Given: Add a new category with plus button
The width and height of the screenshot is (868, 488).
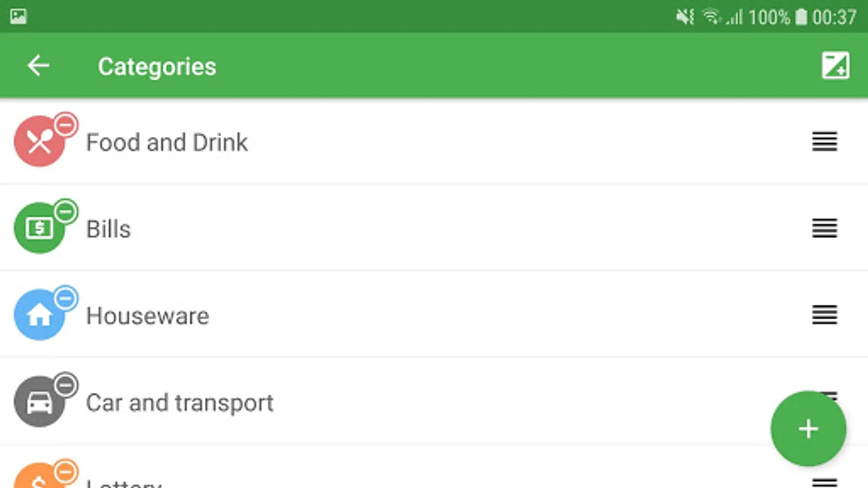Looking at the screenshot, I should click(808, 428).
